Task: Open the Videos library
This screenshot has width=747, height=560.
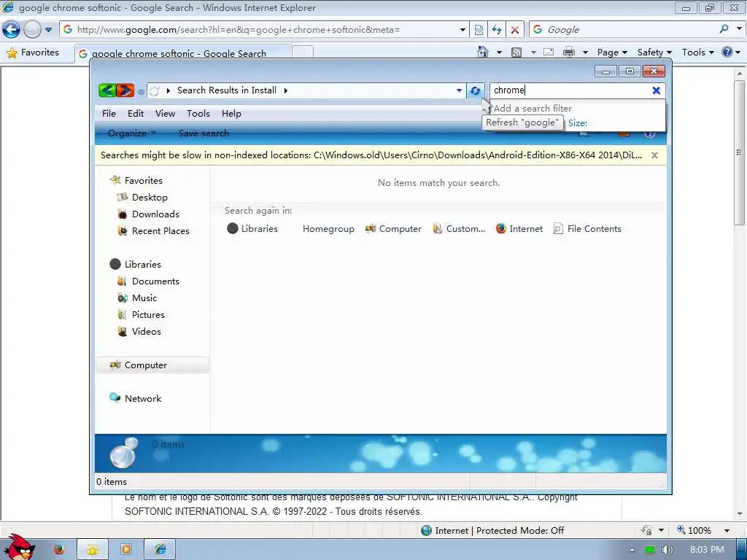Action: [139, 332]
